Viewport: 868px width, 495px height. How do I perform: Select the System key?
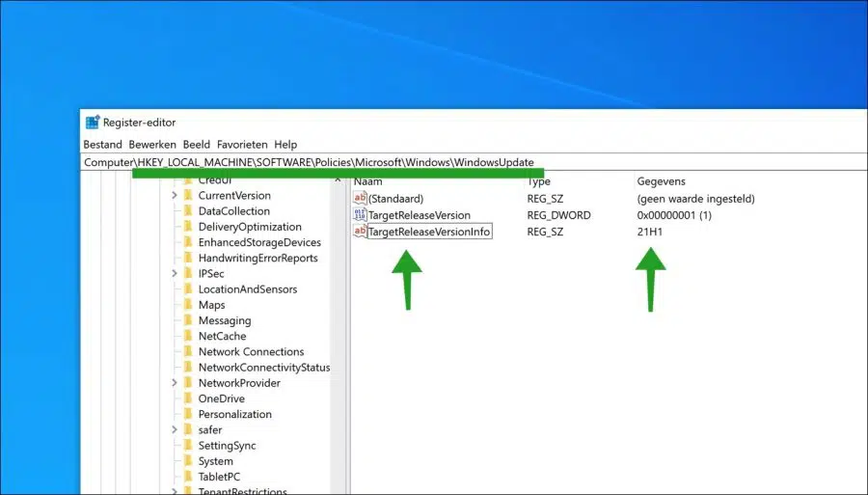coord(216,461)
